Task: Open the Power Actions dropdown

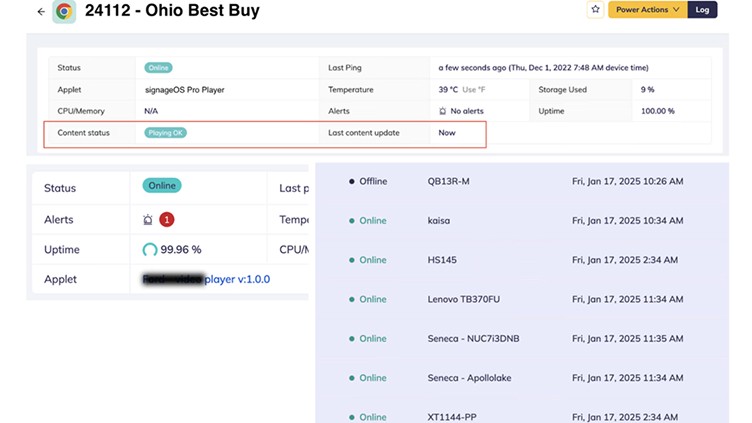Action: click(x=647, y=10)
